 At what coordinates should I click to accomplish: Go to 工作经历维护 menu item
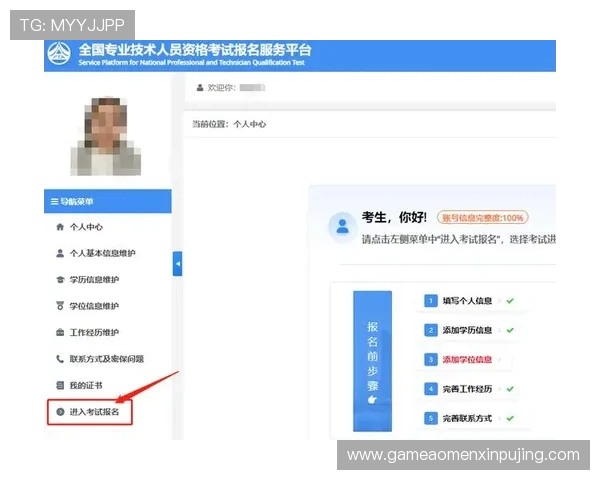94,332
